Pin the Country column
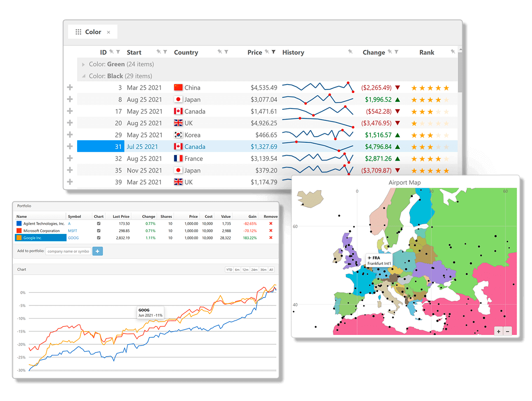Viewport: 532px width, 401px height. [x=220, y=52]
